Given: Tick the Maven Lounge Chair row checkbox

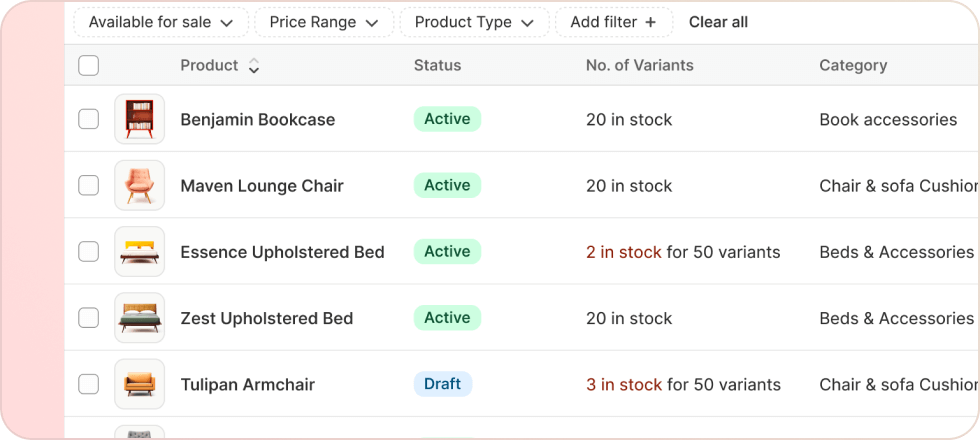Looking at the screenshot, I should [x=89, y=185].
